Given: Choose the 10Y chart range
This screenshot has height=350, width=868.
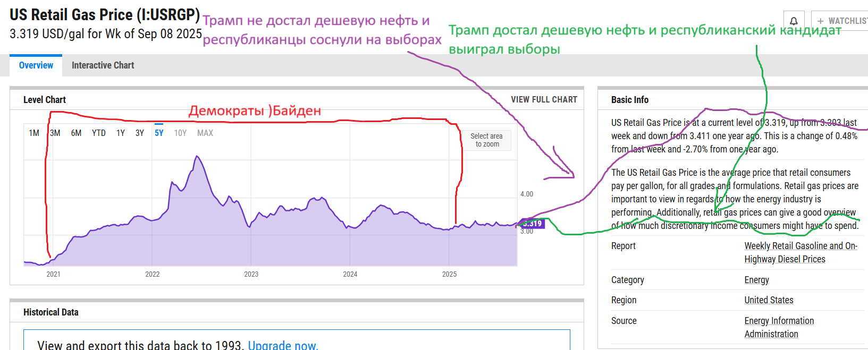Looking at the screenshot, I should pyautogui.click(x=180, y=133).
